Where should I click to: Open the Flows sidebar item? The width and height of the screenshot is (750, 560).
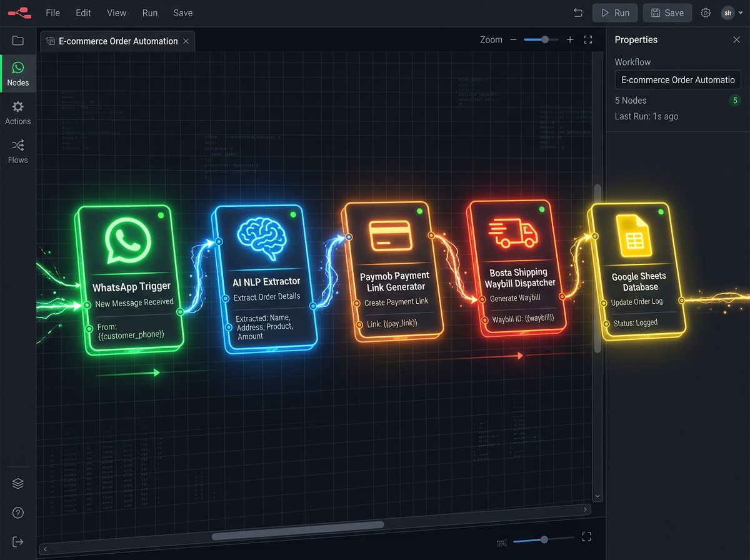18,151
